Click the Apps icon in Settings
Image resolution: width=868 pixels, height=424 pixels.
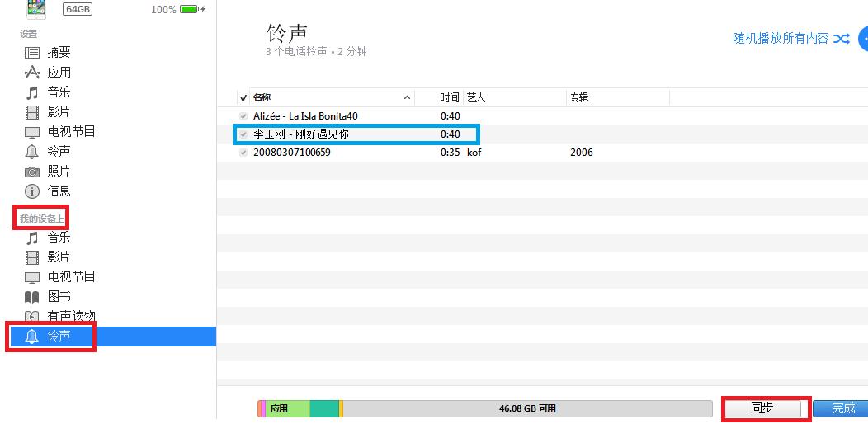(32, 73)
